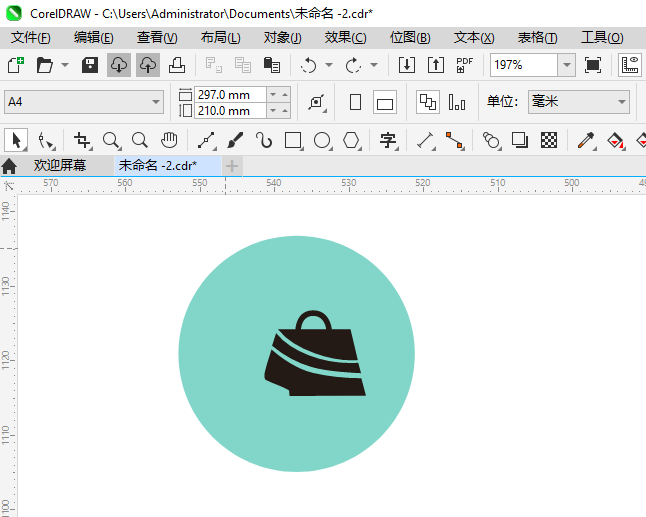
Task: Set landscape page orientation
Action: click(385, 102)
